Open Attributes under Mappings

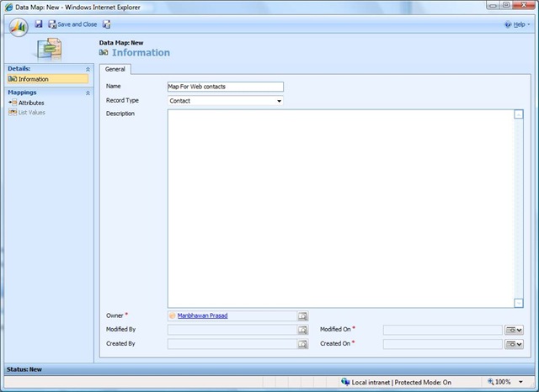[30, 103]
